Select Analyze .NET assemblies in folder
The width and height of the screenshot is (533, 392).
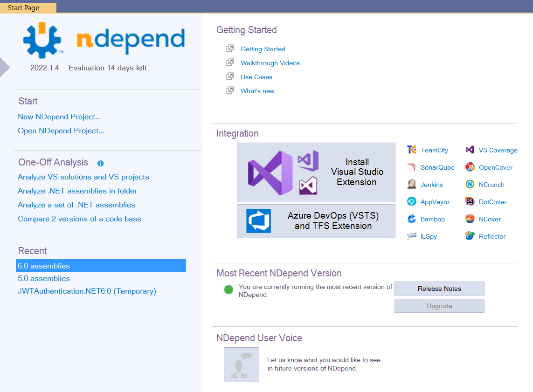(77, 191)
